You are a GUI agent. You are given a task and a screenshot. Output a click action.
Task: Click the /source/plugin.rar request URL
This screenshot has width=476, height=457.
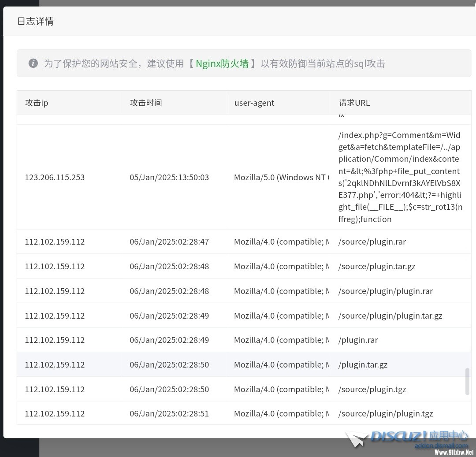[372, 242]
